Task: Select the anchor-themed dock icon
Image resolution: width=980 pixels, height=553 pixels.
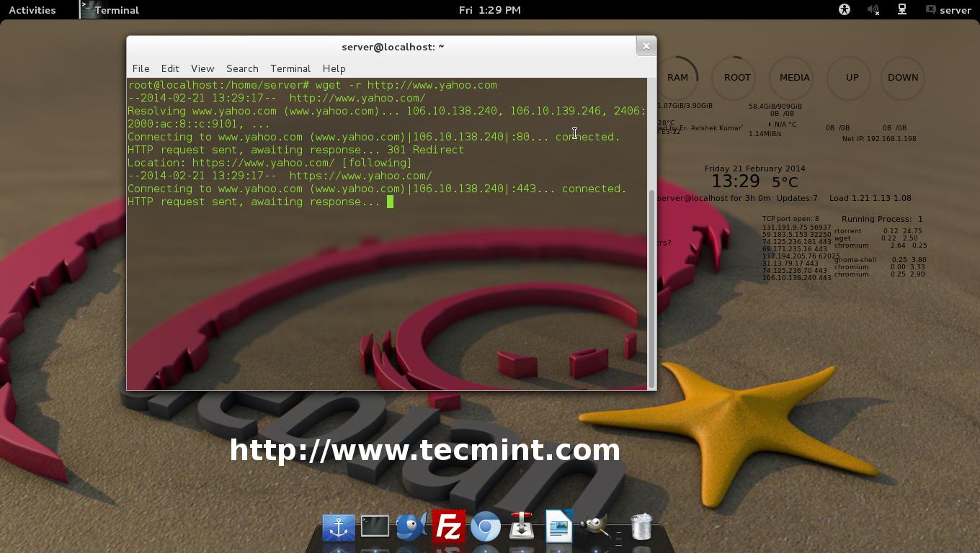Action: click(339, 526)
